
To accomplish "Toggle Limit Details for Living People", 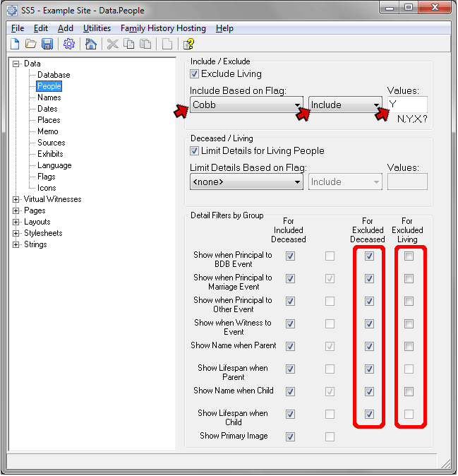I will point(195,151).
